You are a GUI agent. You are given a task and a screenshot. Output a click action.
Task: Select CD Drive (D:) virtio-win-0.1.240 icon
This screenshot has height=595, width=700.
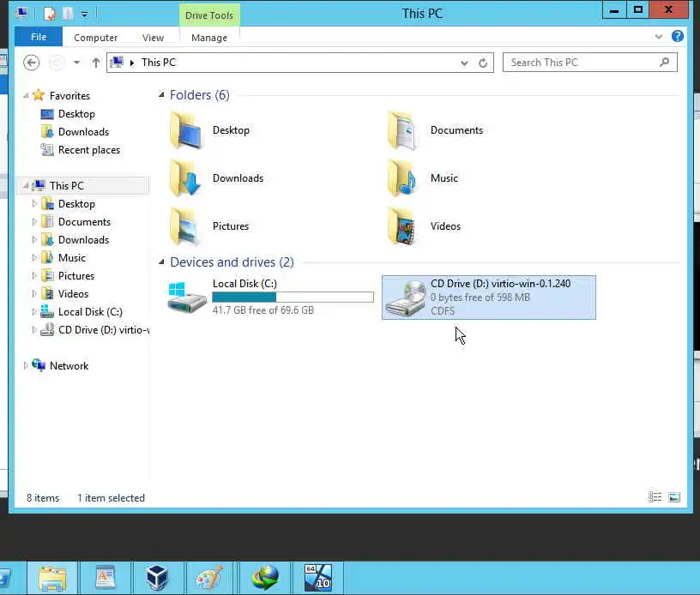[x=406, y=298]
